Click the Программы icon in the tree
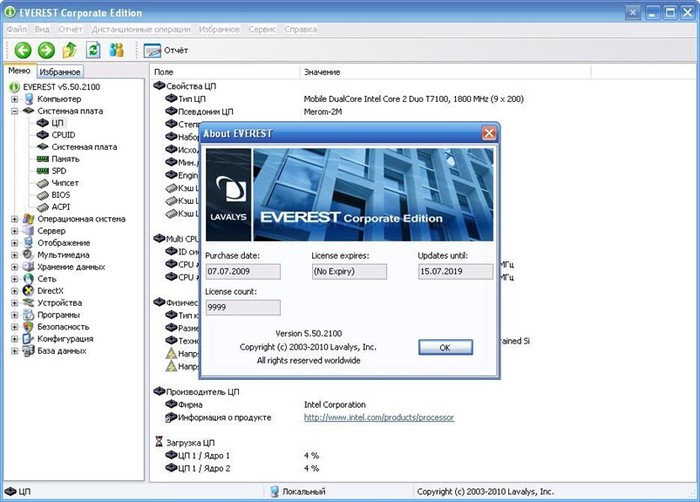 pos(29,315)
